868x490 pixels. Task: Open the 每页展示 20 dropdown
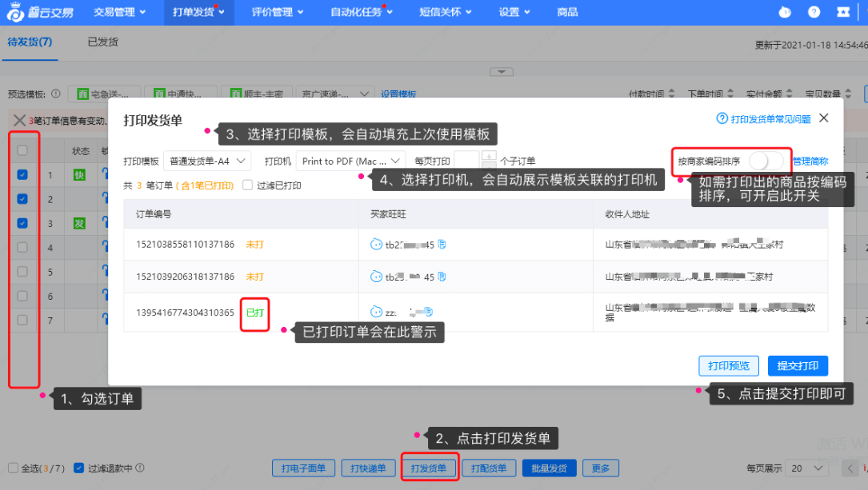[x=807, y=468]
